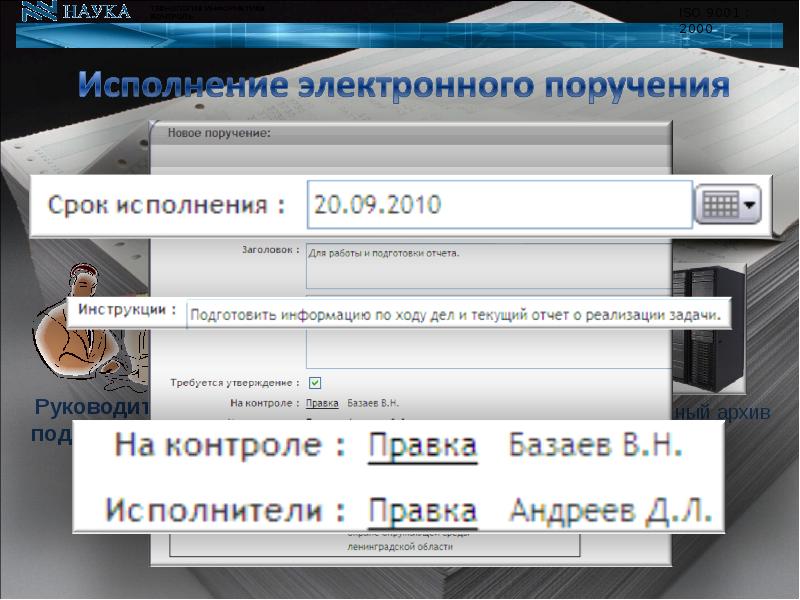The height and width of the screenshot is (600, 800).
Task: Toggle the Требуется утверждение checkbox
Action: [x=315, y=383]
